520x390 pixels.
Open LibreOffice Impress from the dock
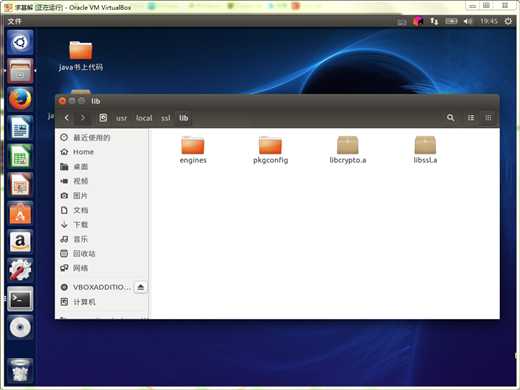click(x=20, y=185)
